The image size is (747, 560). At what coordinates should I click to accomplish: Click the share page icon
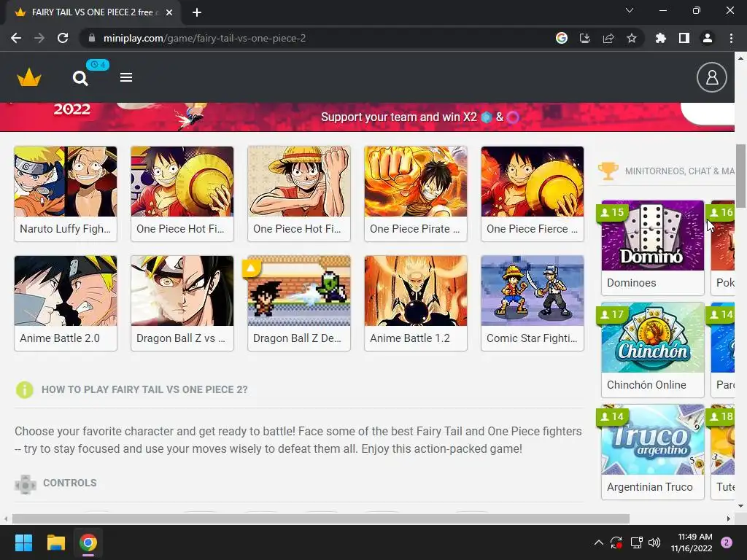pos(608,38)
